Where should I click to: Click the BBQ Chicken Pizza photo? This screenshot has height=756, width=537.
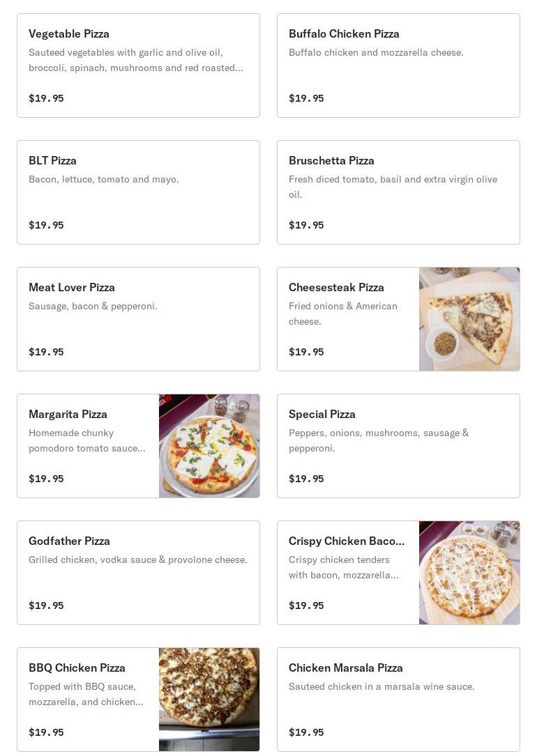point(209,700)
